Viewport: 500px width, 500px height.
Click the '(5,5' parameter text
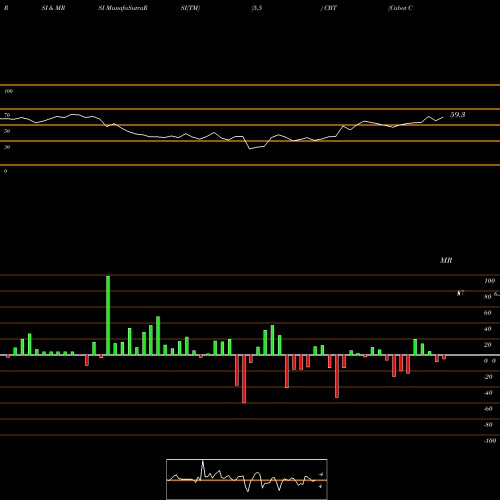pos(257,8)
